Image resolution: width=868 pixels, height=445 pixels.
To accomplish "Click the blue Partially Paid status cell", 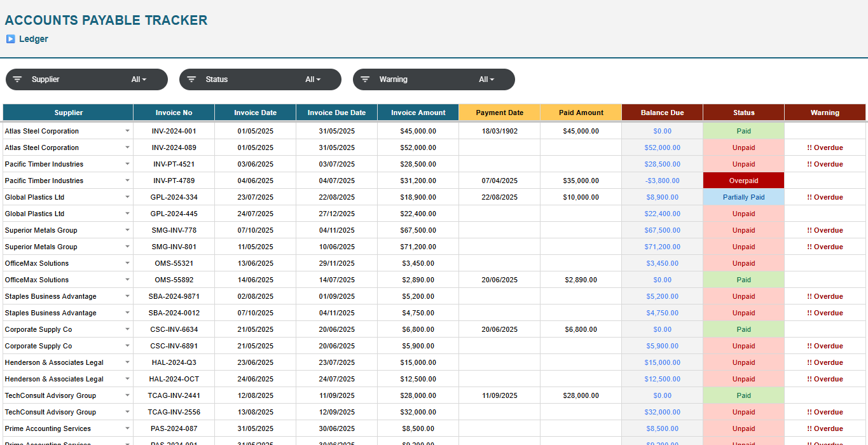I will point(743,197).
